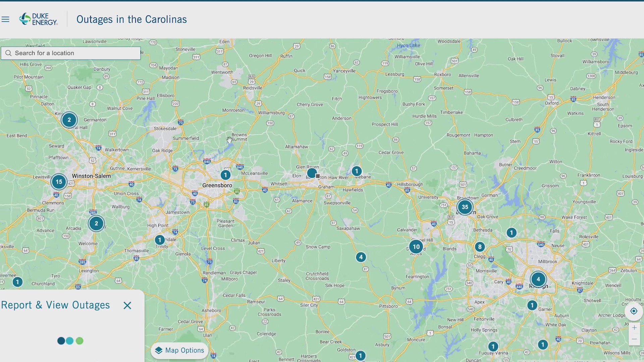644x362 pixels.
Task: Select the green legend dot
Action: tap(79, 341)
